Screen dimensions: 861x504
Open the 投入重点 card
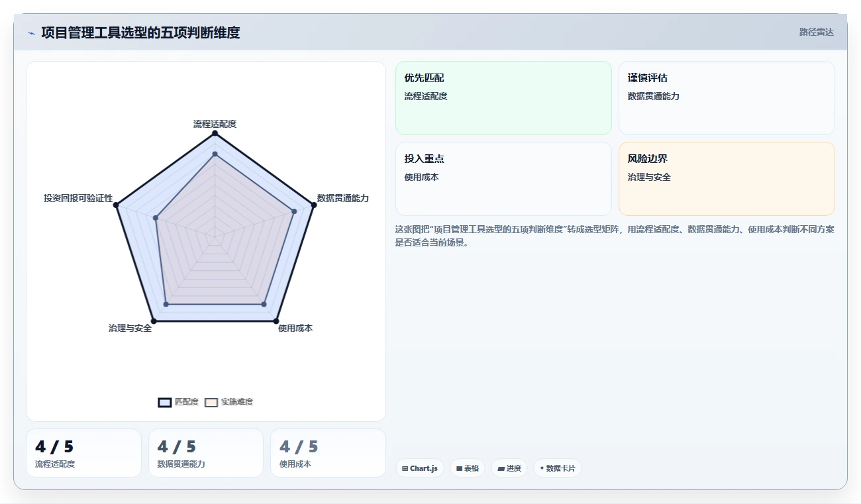[503, 179]
